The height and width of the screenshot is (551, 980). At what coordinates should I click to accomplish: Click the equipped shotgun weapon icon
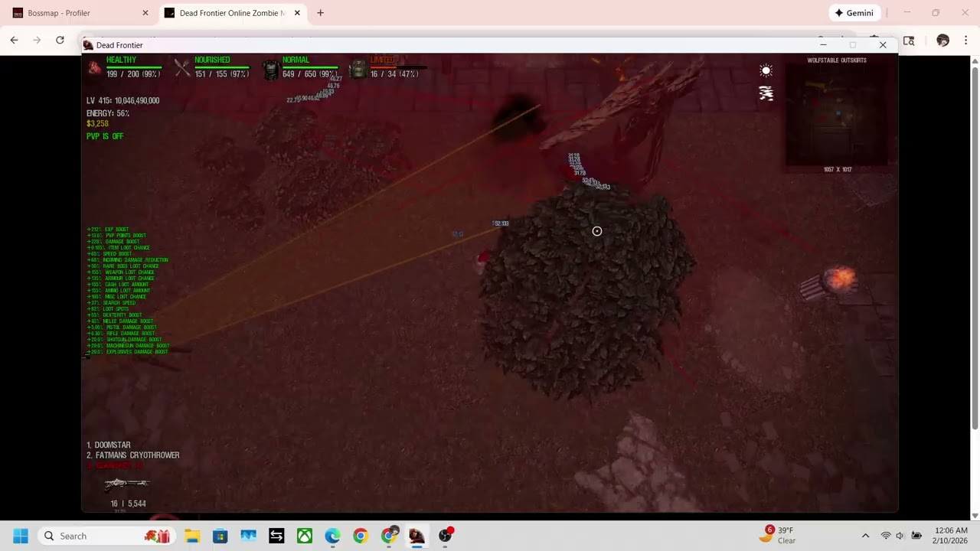(x=127, y=484)
